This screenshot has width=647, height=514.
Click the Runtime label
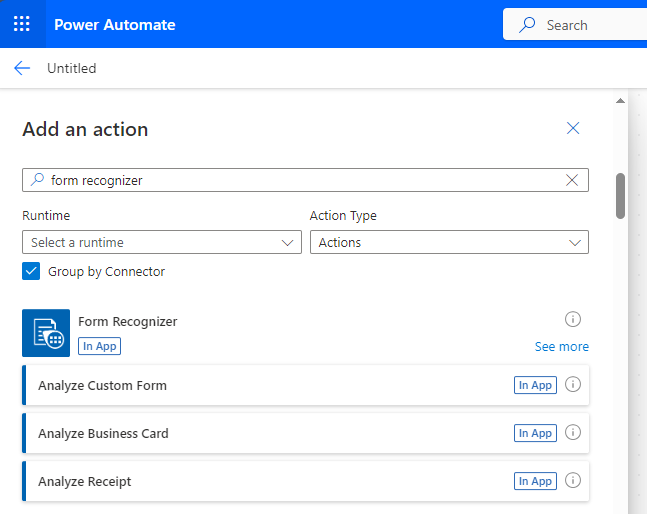[46, 215]
